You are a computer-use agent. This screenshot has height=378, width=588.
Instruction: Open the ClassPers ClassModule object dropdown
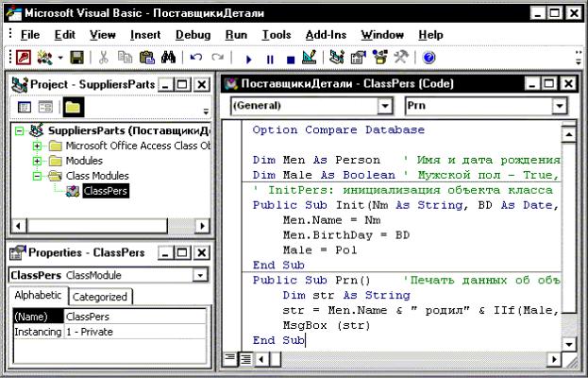pos(201,275)
